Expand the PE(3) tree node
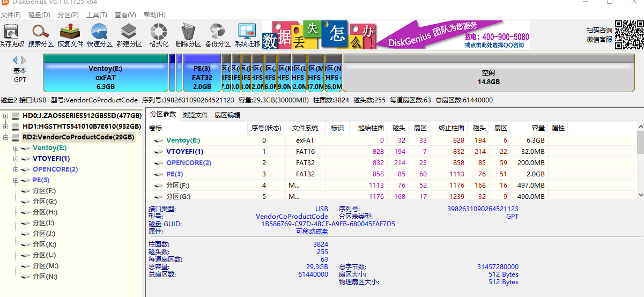The height and width of the screenshot is (297, 644). (x=16, y=180)
